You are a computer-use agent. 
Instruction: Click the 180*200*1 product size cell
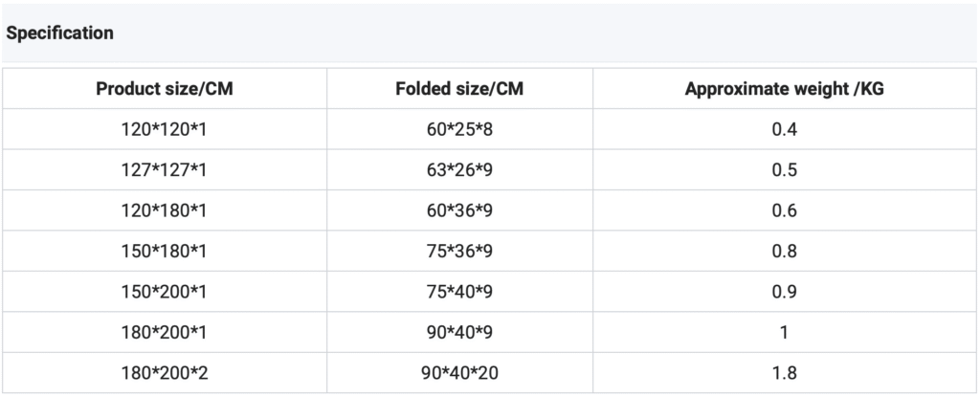click(165, 333)
